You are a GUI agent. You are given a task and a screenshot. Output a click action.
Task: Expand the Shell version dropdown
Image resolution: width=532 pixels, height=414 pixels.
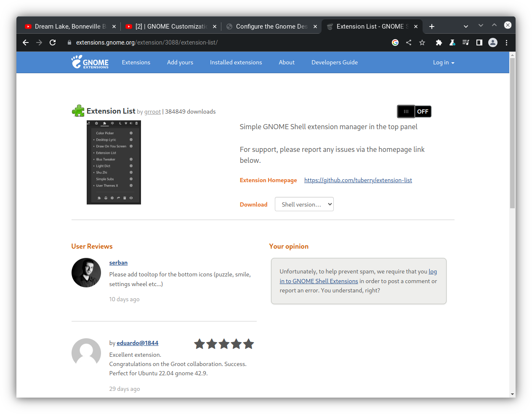(304, 204)
